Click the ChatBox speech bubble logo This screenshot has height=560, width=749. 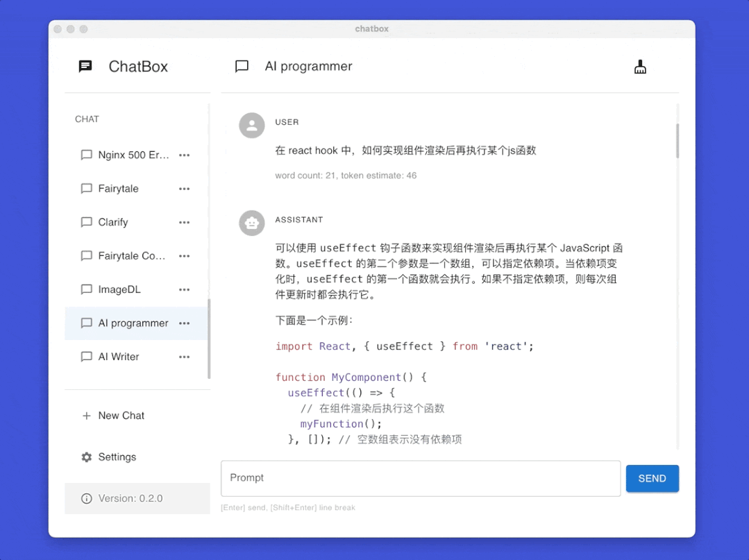[85, 66]
